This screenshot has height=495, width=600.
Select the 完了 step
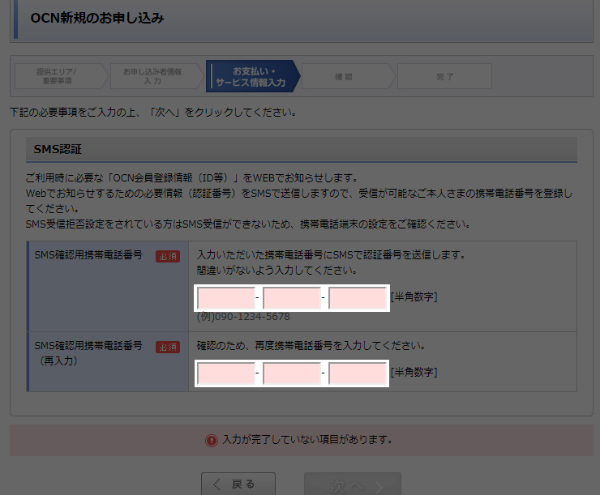pyautogui.click(x=444, y=76)
